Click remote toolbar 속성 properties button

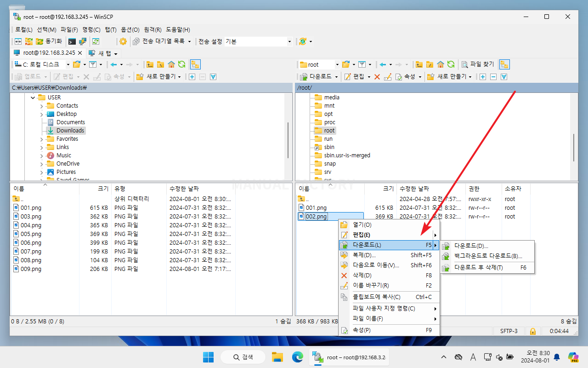click(406, 77)
